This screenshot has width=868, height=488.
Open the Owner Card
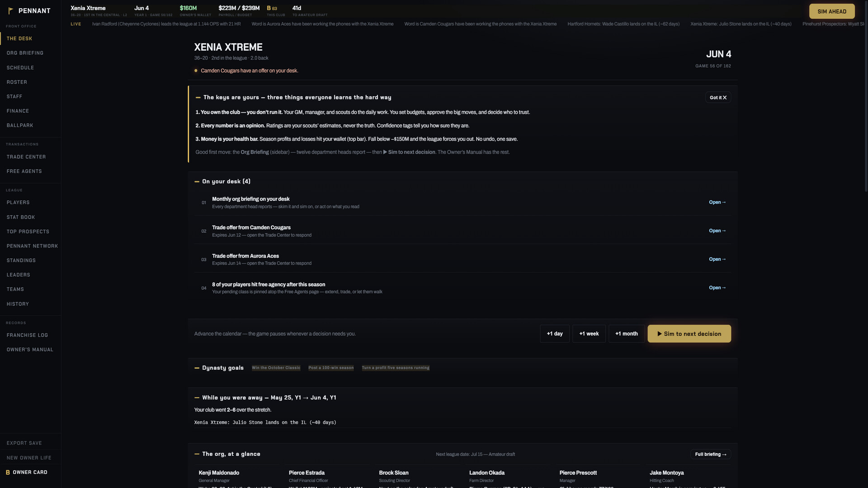point(31,472)
